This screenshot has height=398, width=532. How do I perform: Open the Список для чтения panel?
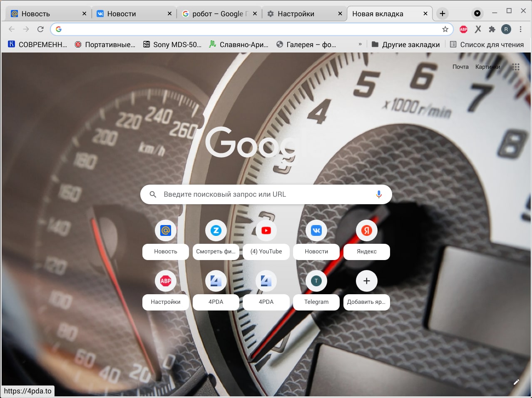click(487, 45)
